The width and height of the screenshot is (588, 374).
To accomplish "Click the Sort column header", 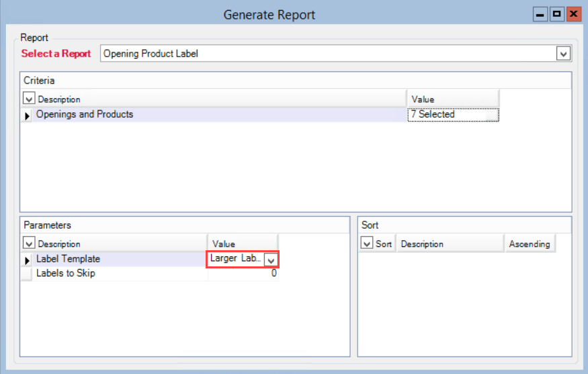I will click(x=384, y=244).
